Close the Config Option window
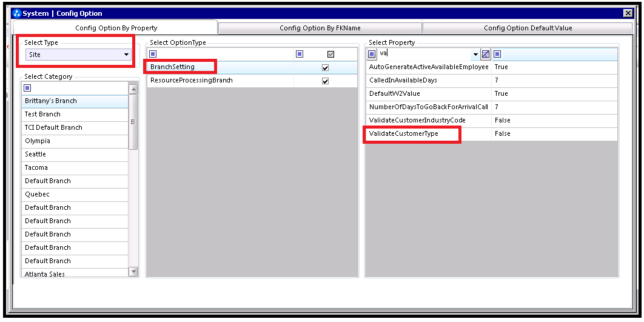Viewport: 644px width, 322px height. (x=628, y=13)
